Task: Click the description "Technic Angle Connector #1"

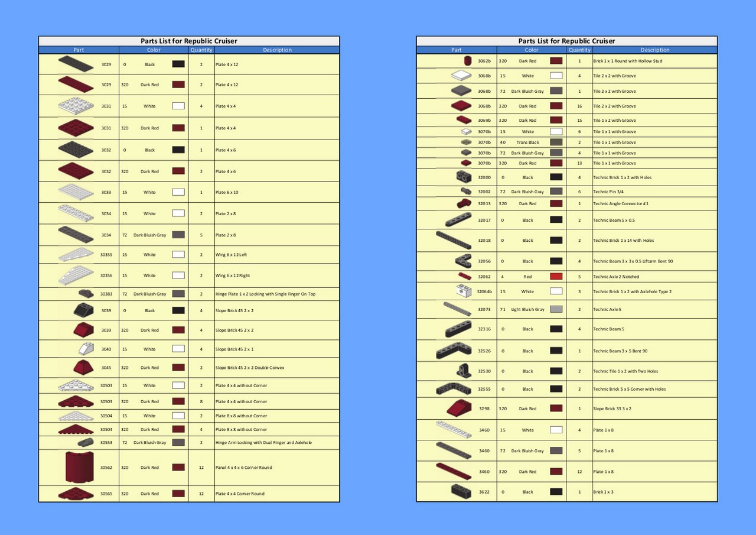Action: 621,203
